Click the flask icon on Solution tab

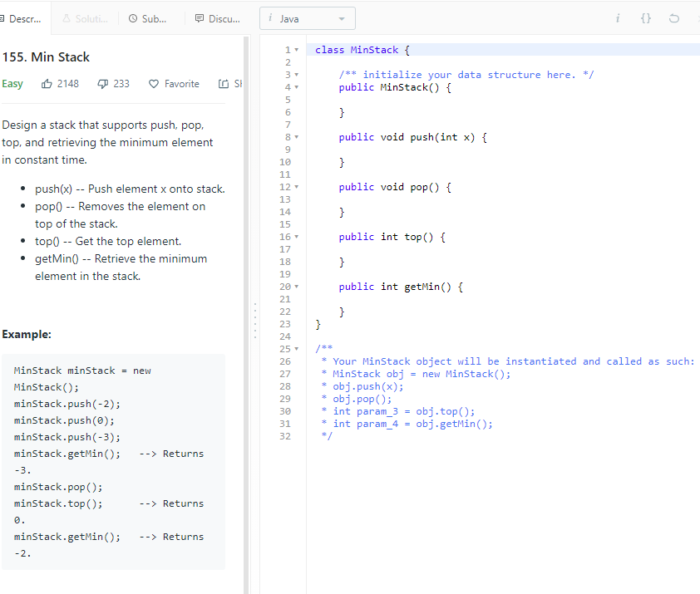[67, 19]
